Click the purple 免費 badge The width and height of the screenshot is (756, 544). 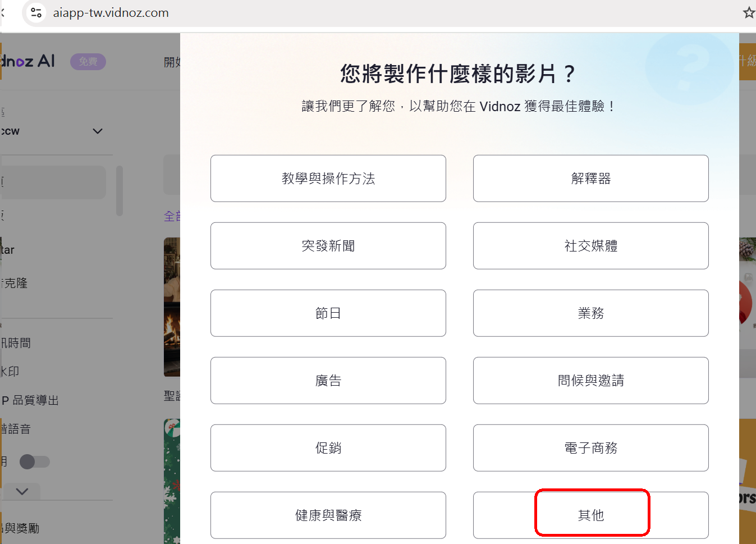(x=88, y=62)
